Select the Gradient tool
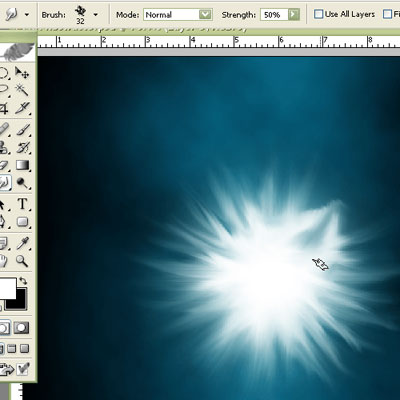The width and height of the screenshot is (400, 400). 22,165
